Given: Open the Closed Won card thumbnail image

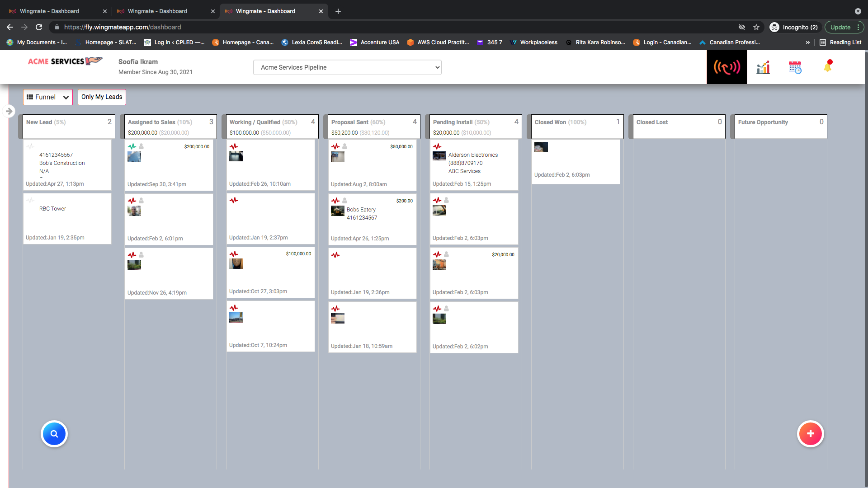Looking at the screenshot, I should [541, 147].
